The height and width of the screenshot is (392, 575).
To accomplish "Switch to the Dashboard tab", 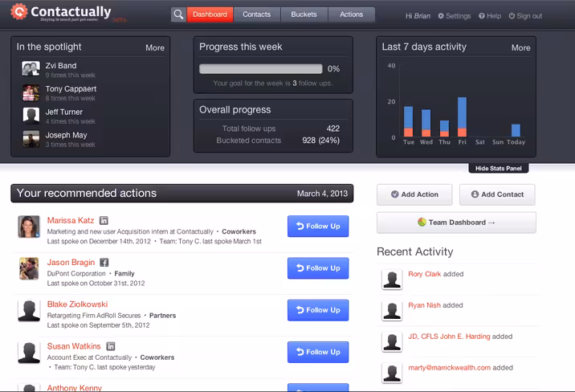I will (210, 14).
